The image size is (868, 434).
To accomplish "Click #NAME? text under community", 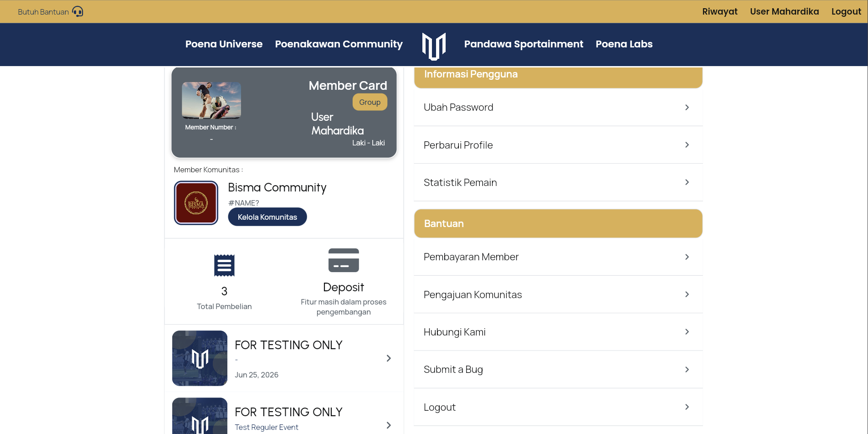I will pyautogui.click(x=243, y=203).
